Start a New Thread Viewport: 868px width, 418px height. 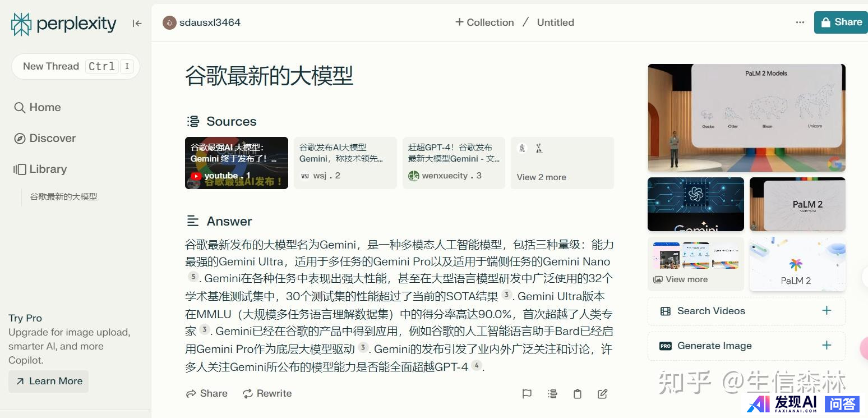[76, 66]
